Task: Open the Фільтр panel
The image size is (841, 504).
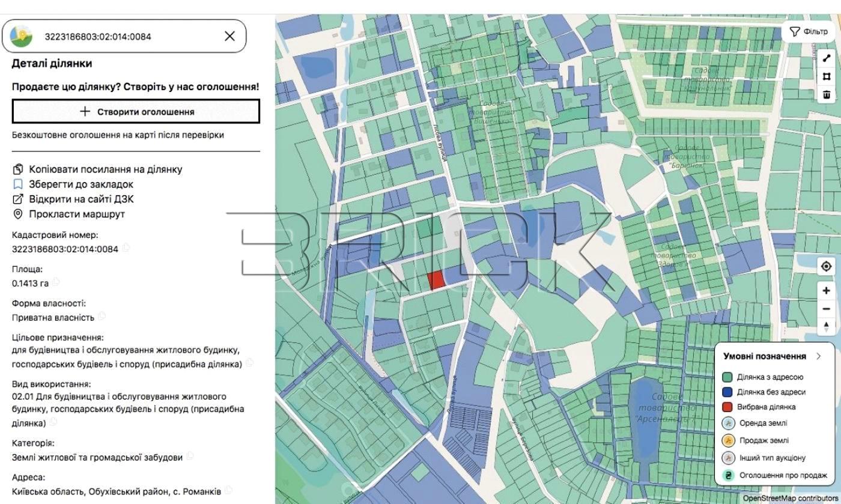Action: (x=809, y=32)
